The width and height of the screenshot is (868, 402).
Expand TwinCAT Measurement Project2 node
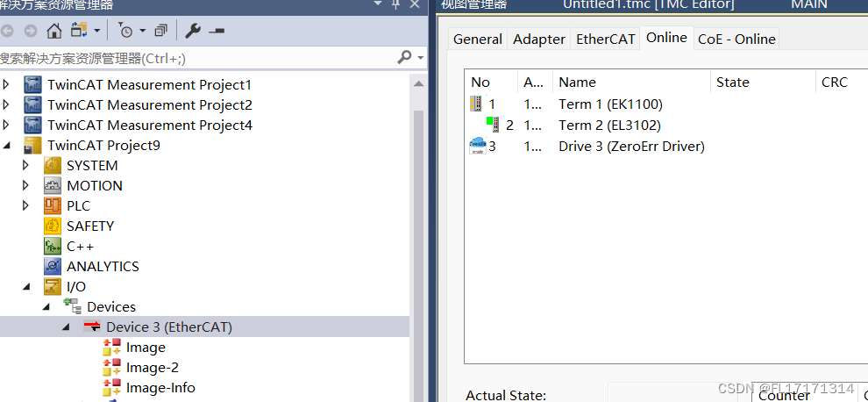click(7, 104)
